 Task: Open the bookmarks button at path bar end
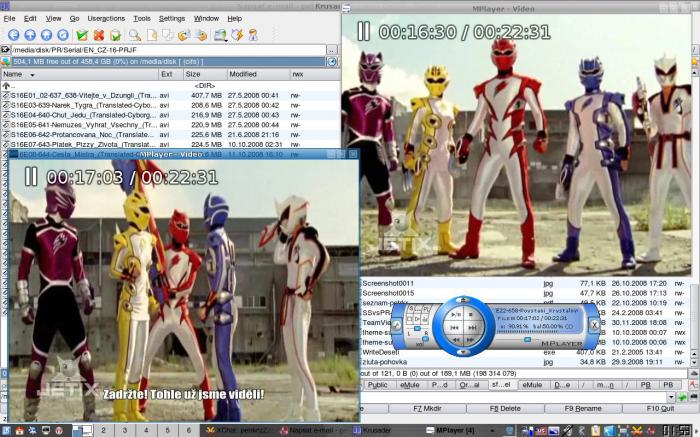(332, 50)
